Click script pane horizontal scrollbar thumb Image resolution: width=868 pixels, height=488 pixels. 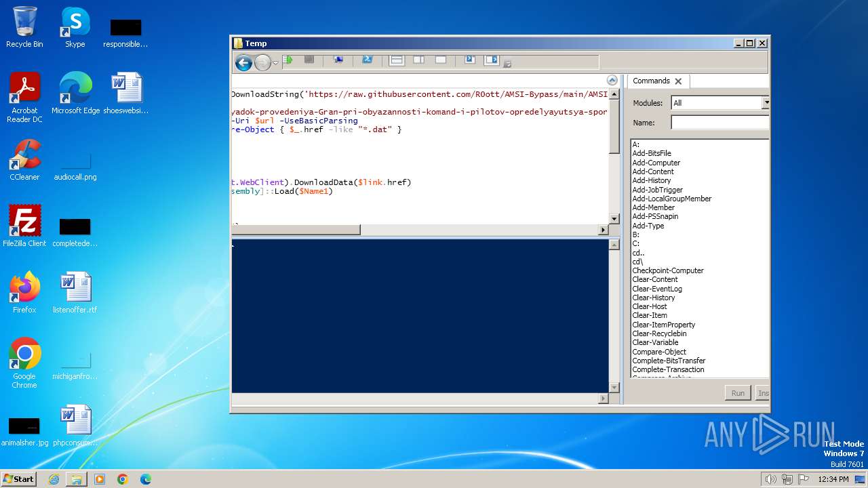tap(296, 230)
